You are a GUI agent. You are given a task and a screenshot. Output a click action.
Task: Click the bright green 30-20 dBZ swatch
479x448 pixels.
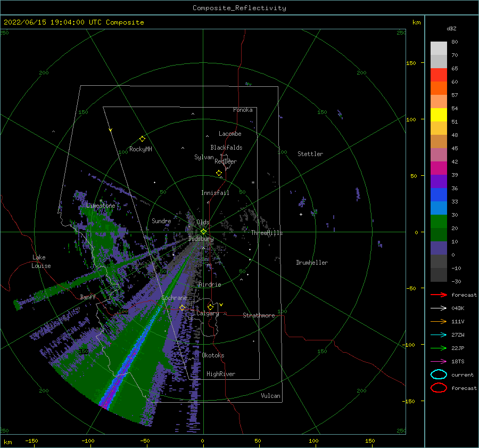[439, 222]
